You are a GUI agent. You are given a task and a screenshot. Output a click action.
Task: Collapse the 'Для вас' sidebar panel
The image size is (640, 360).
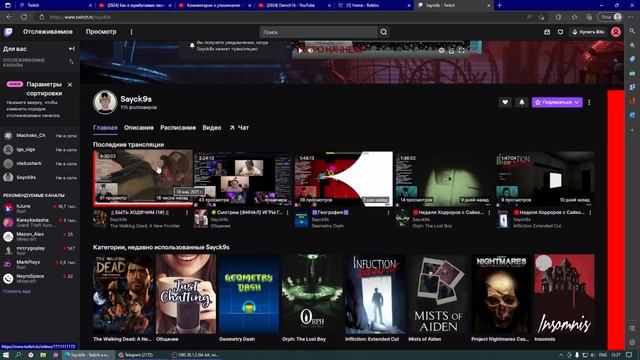[72, 49]
